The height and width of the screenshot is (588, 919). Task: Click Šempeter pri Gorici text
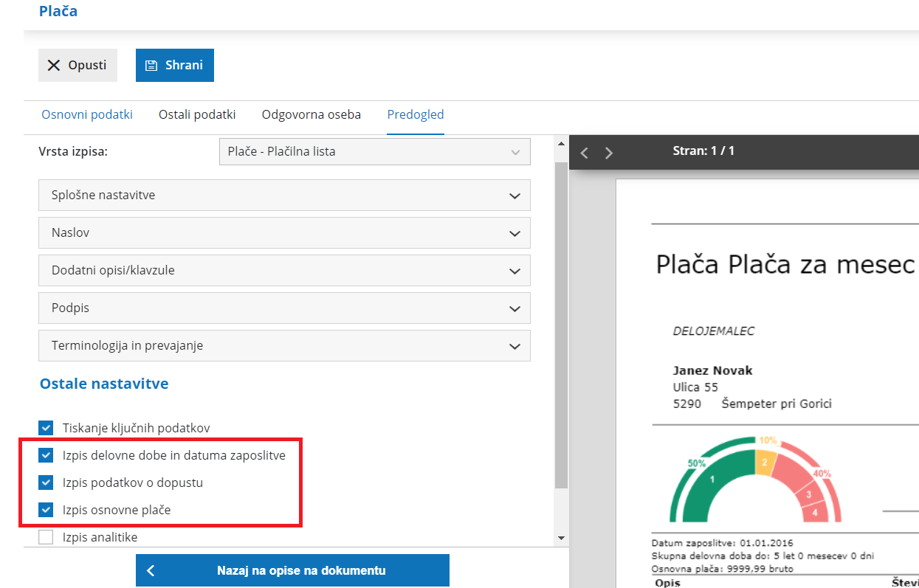(x=777, y=404)
